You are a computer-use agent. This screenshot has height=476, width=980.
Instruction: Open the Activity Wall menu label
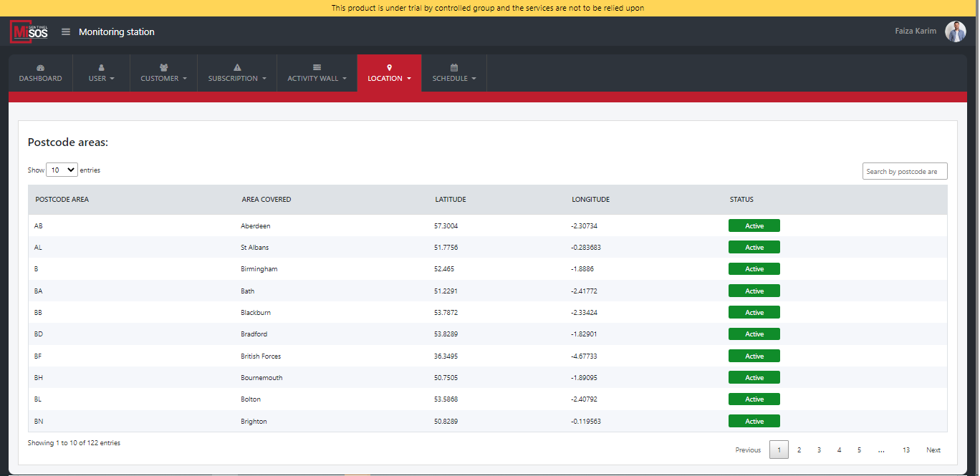point(317,79)
